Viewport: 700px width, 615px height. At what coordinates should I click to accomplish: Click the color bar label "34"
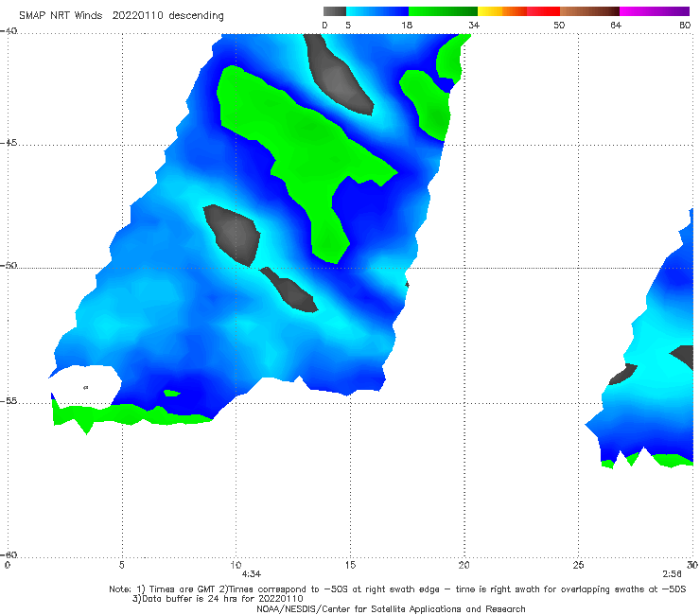474,25
